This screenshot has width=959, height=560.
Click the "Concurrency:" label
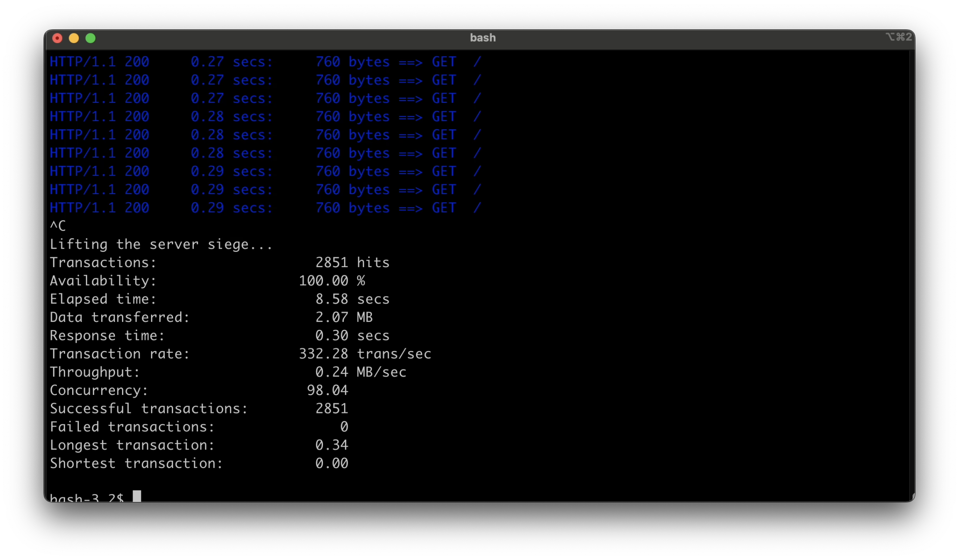[x=99, y=391]
